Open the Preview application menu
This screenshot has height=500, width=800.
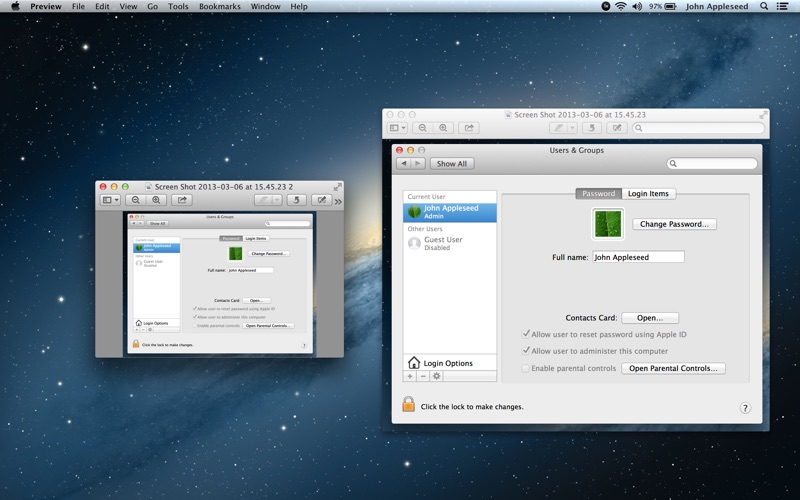click(x=46, y=6)
